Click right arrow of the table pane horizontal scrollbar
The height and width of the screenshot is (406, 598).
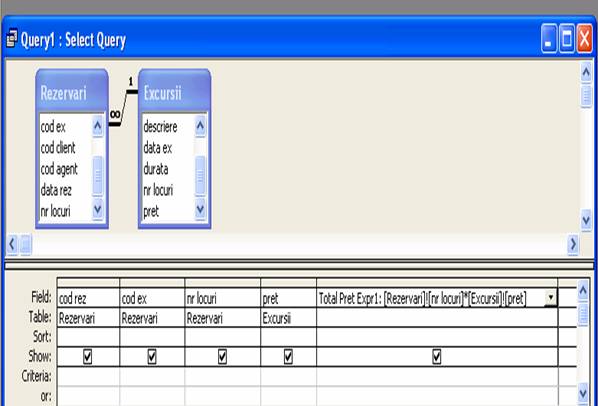click(x=573, y=244)
